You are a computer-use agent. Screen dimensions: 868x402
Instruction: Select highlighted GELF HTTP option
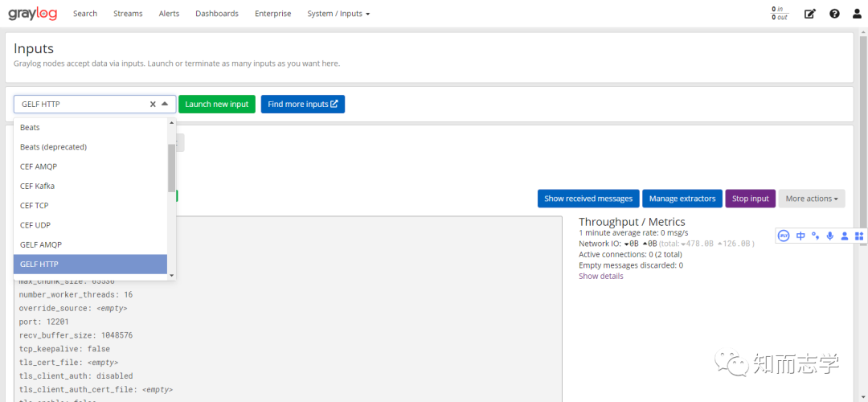pos(91,265)
